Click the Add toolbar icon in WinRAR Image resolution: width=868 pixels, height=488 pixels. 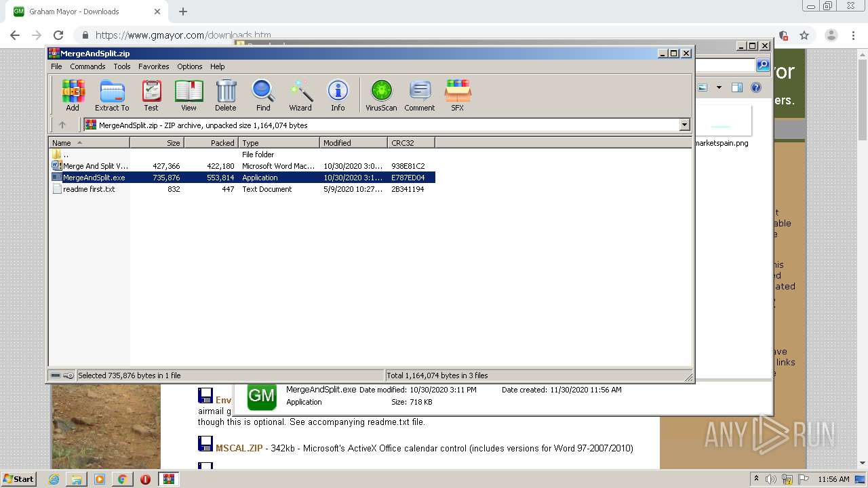pyautogui.click(x=73, y=95)
